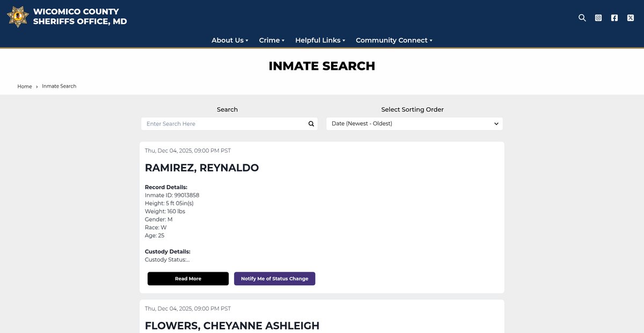The height and width of the screenshot is (333, 644).
Task: Click Inmate ID: 99013858 text
Action: (x=172, y=196)
